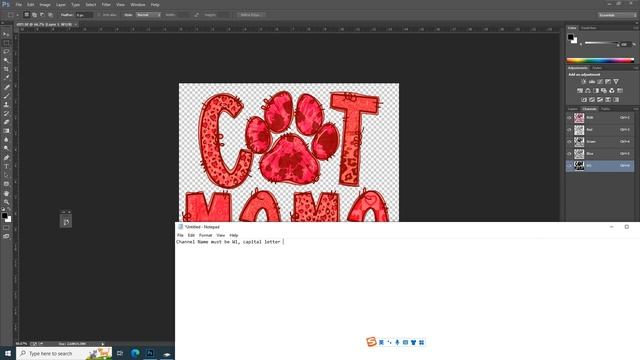Select the Gradient tool
The image size is (640, 360).
tap(6, 131)
